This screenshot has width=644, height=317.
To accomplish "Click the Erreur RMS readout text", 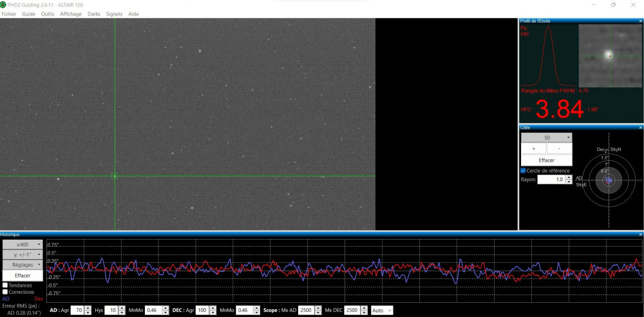I will (x=20, y=306).
